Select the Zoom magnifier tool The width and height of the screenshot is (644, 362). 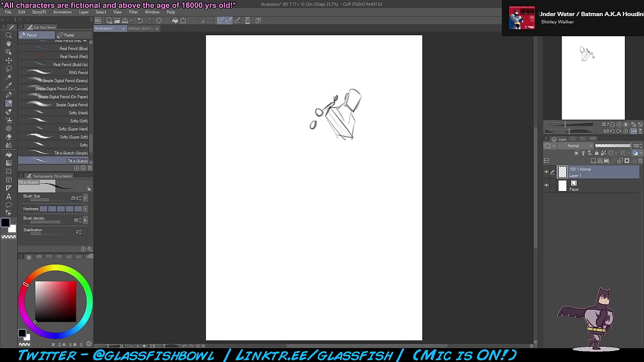click(9, 35)
